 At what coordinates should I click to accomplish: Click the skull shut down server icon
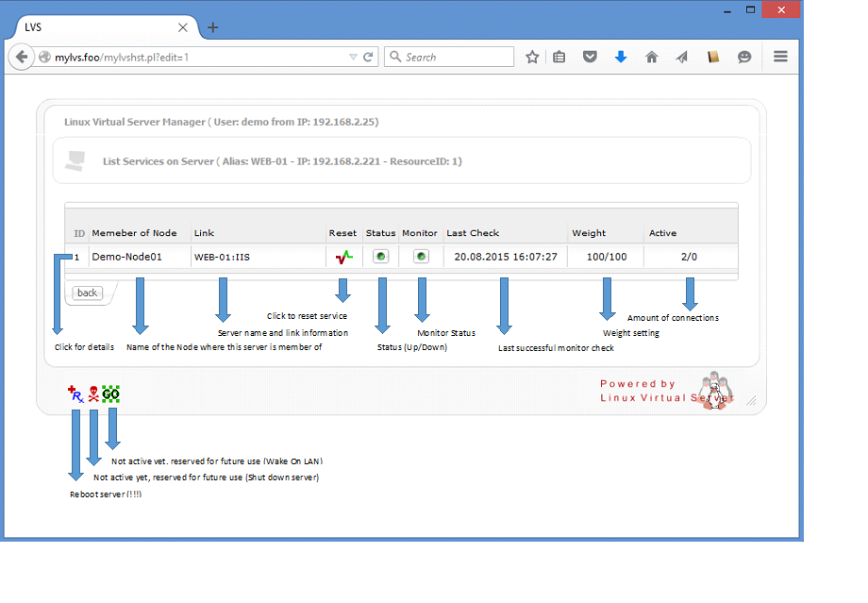coord(93,394)
